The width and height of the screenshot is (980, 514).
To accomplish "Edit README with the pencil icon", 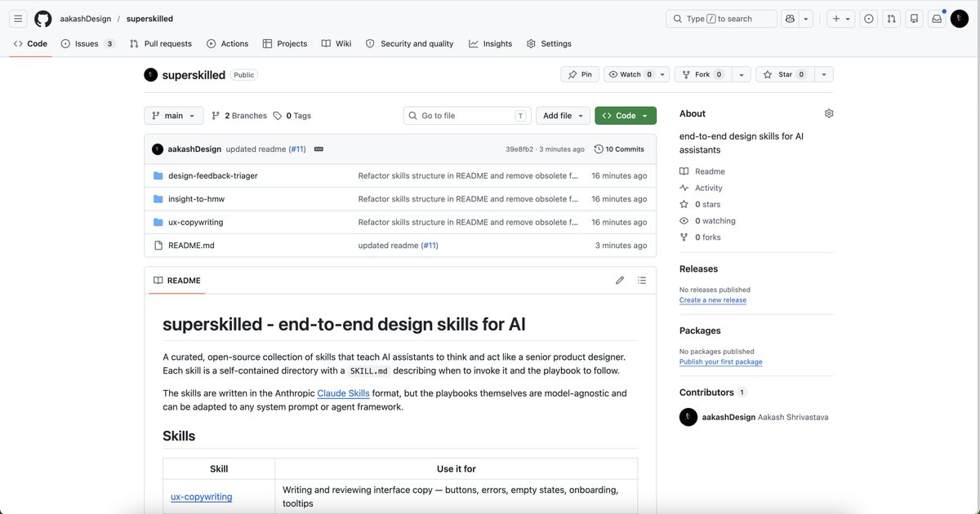I will tap(620, 281).
